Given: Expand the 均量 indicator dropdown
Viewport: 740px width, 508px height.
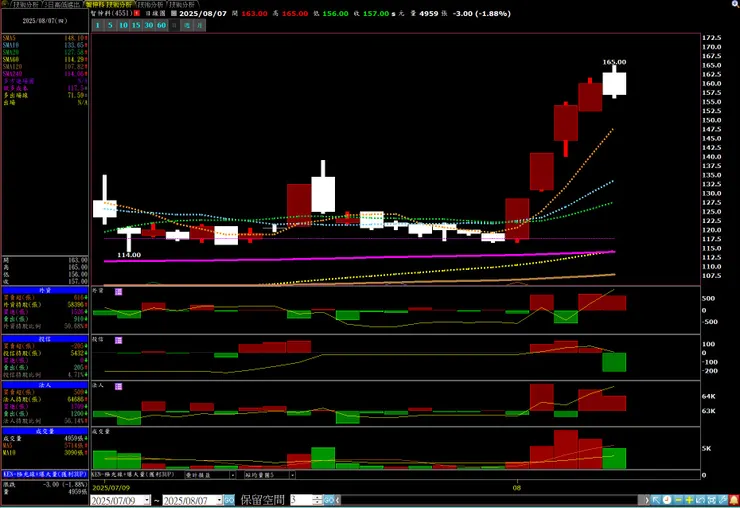Looking at the screenshot, I should click(x=292, y=475).
